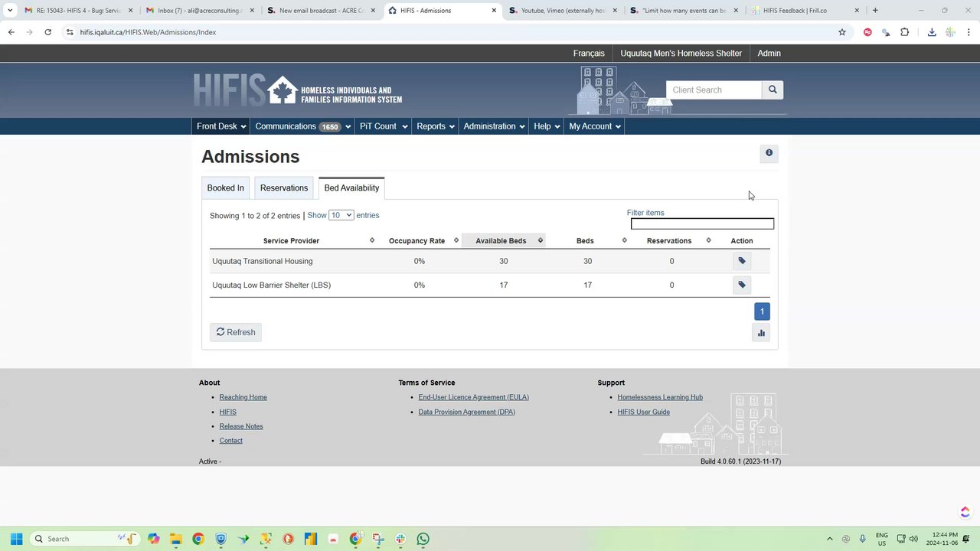Open the Admin link in top bar

click(x=769, y=54)
